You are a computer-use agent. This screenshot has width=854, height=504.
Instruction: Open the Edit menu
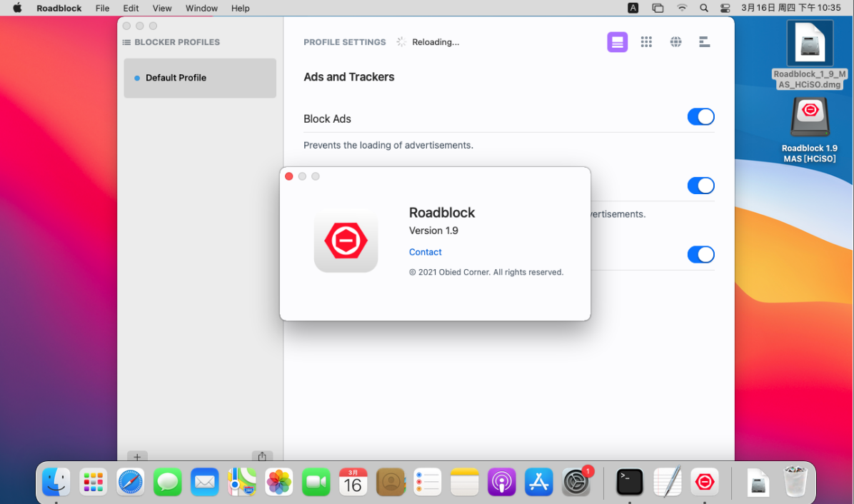click(131, 8)
